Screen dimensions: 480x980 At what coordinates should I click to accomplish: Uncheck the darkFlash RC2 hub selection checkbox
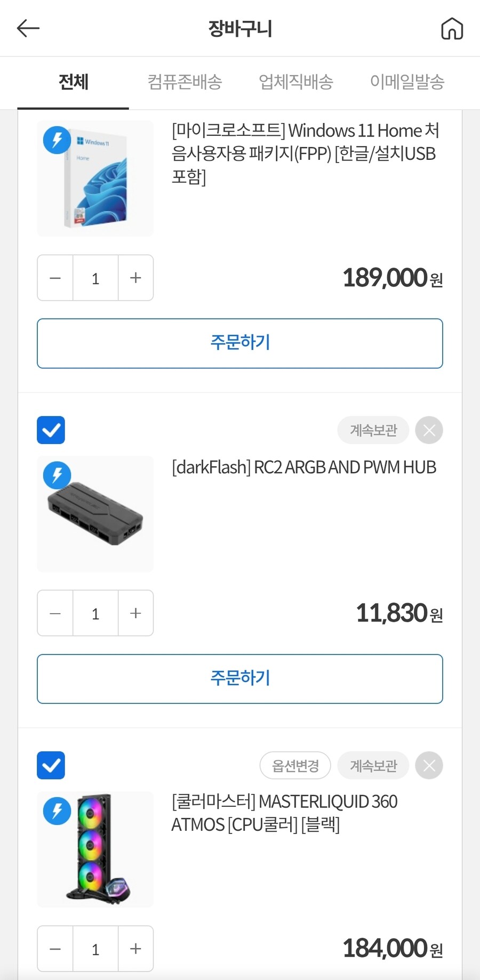(51, 430)
